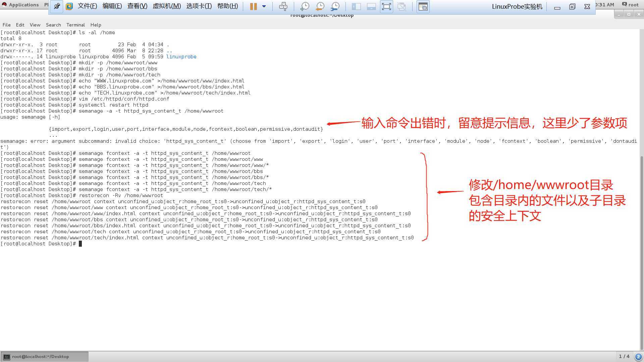Open the 文件(F) menu

87,6
